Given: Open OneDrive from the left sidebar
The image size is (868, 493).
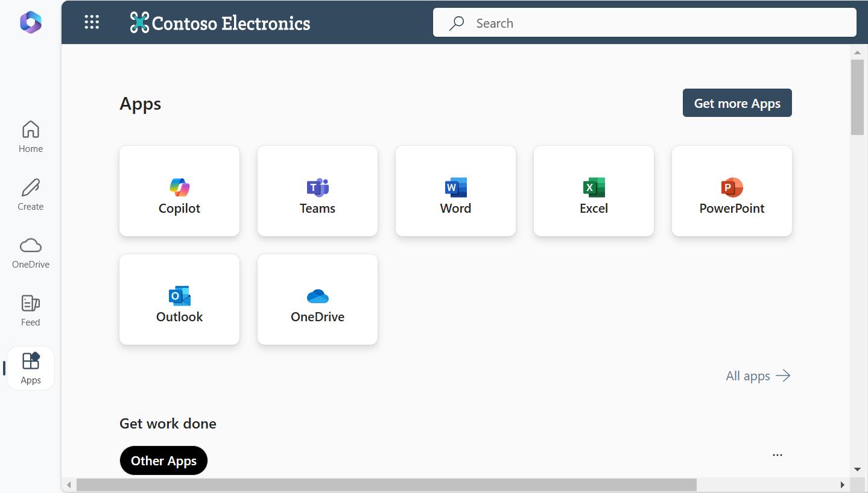Looking at the screenshot, I should [31, 253].
